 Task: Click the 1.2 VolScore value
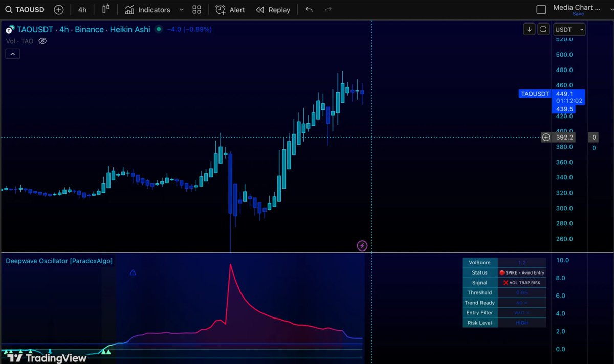click(522, 263)
